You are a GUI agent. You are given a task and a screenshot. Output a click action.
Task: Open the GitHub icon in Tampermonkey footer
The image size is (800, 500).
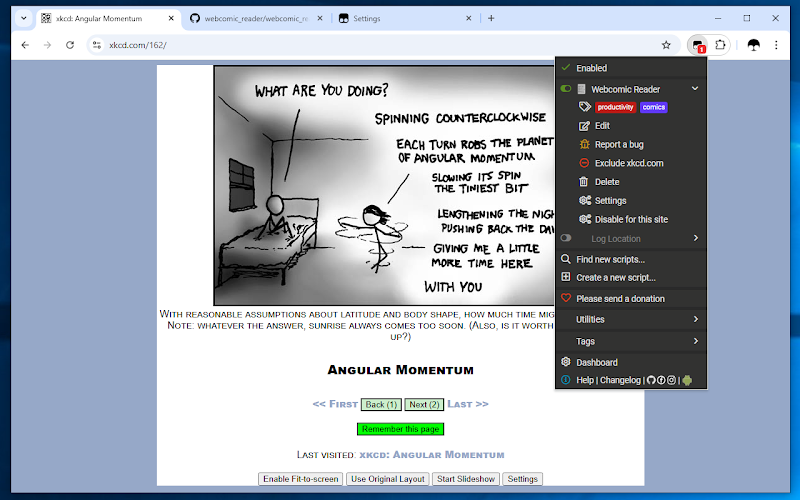tap(651, 380)
